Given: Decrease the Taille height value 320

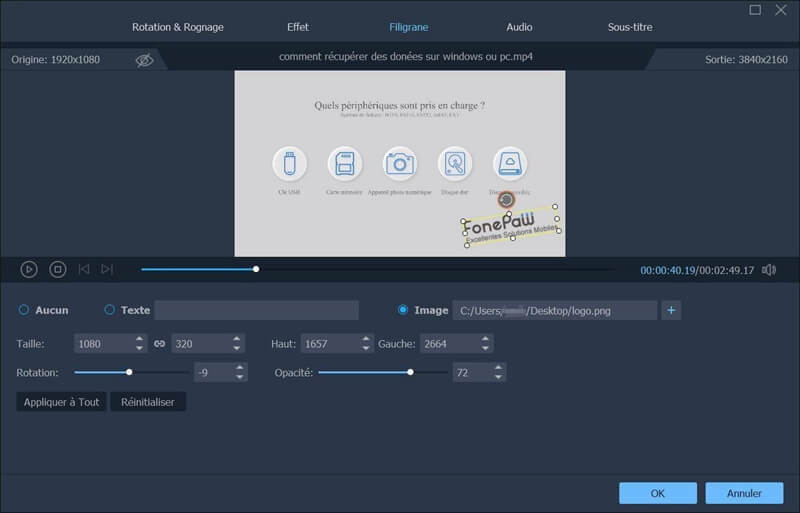Looking at the screenshot, I should pyautogui.click(x=236, y=348).
